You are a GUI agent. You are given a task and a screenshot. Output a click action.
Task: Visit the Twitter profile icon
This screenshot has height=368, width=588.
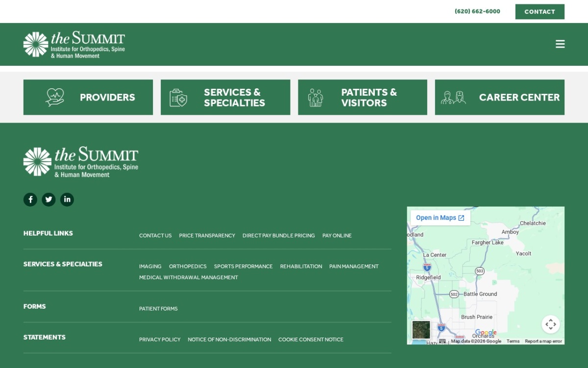tap(49, 200)
